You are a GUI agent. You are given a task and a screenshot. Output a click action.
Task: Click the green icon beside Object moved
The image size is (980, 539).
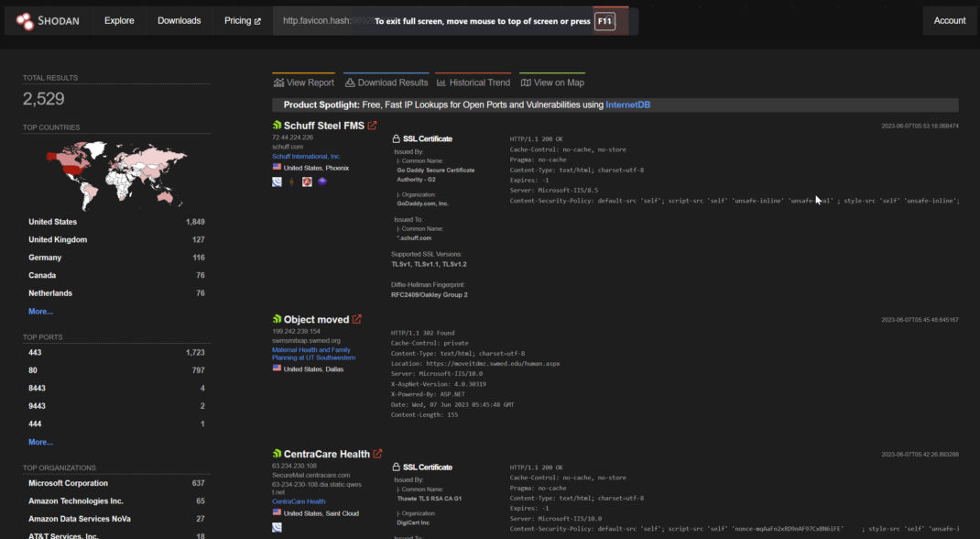click(x=277, y=319)
